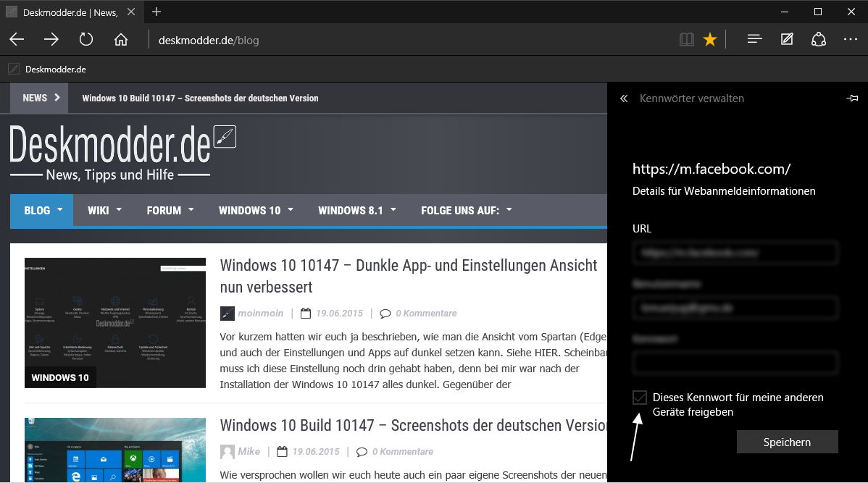Viewport: 868px width, 483px height.
Task: Go to the home page icon
Action: [121, 40]
